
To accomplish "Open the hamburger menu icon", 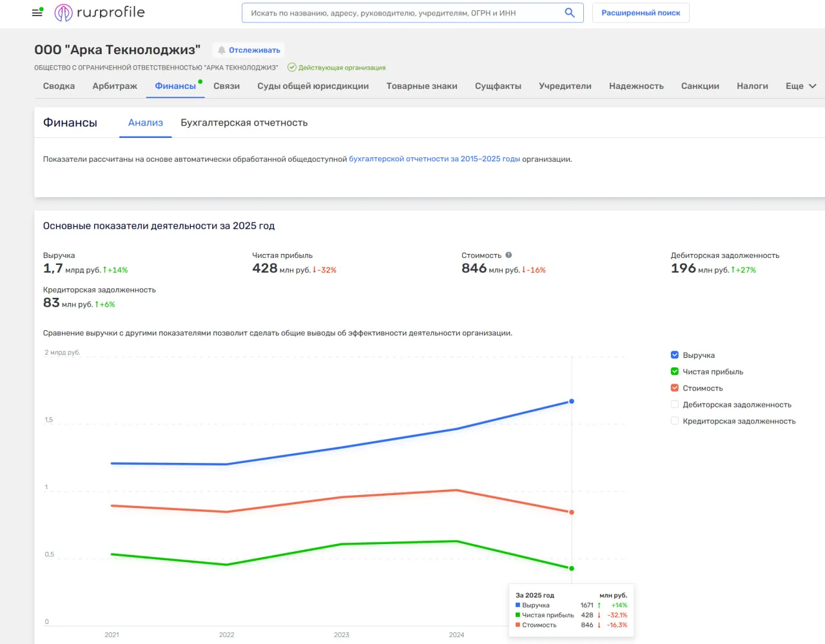I will coord(37,12).
